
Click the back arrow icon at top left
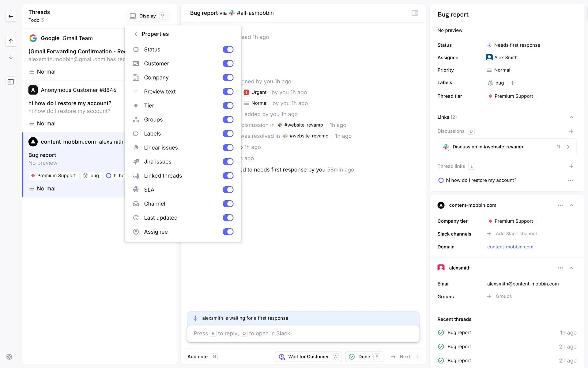11,16
